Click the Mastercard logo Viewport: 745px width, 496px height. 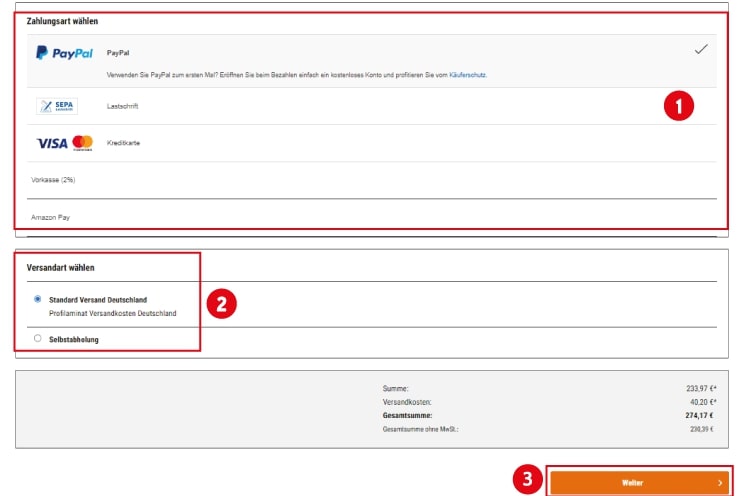pos(82,143)
